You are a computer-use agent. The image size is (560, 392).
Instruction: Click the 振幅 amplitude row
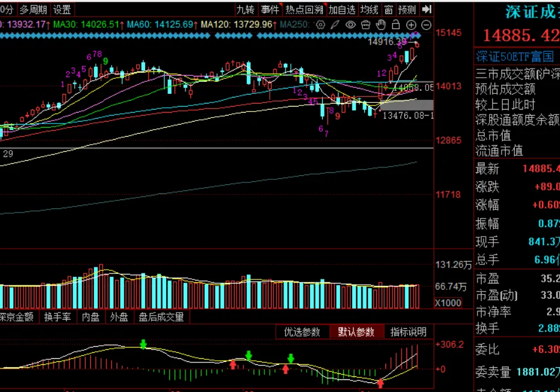click(x=517, y=223)
